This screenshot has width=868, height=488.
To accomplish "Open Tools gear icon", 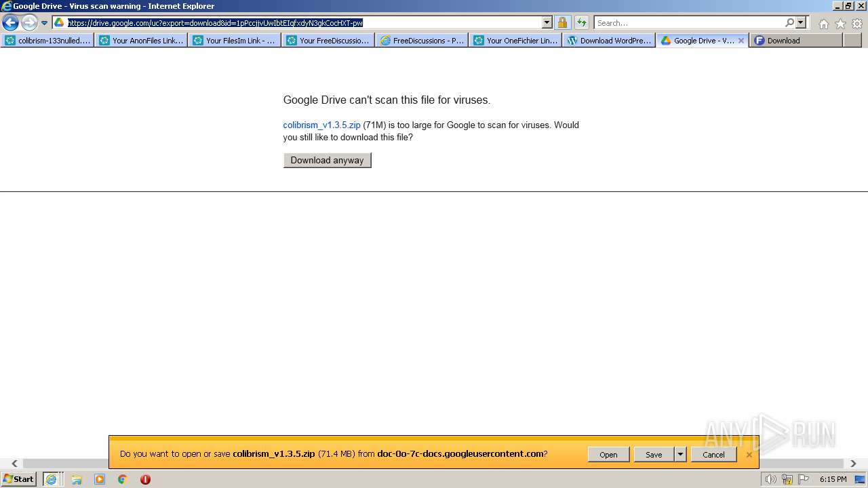I will click(x=857, y=24).
